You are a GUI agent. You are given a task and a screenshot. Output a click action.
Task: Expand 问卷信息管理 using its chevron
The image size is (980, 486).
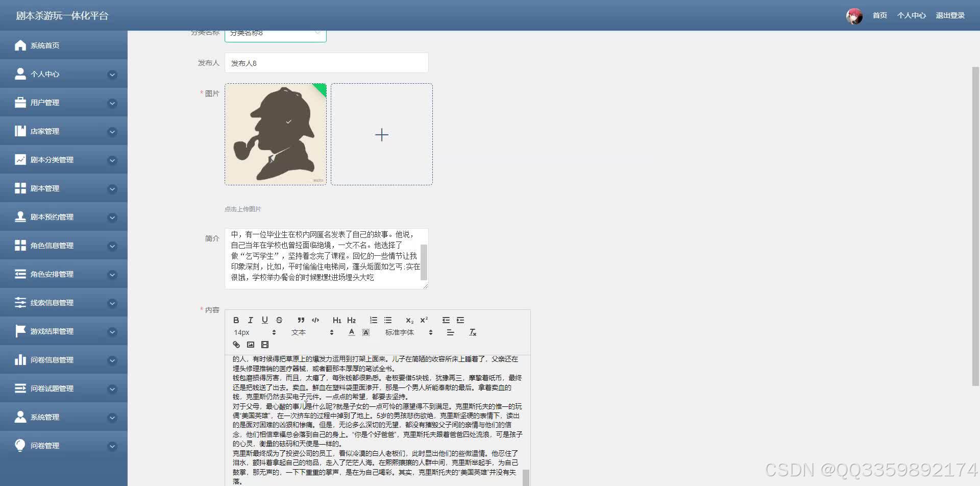[x=112, y=360]
